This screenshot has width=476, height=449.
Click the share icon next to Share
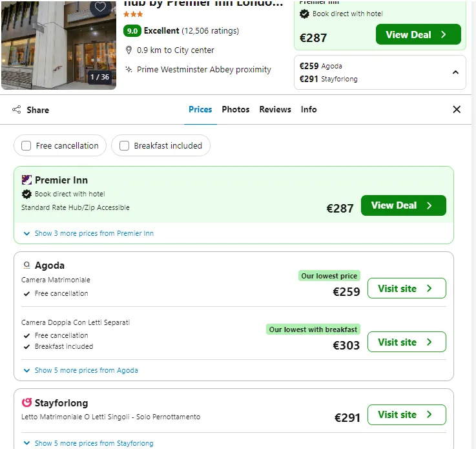(x=17, y=110)
